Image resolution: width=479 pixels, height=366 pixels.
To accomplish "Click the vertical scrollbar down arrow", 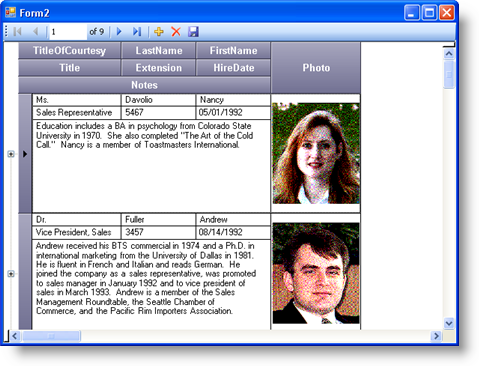I will point(449,323).
